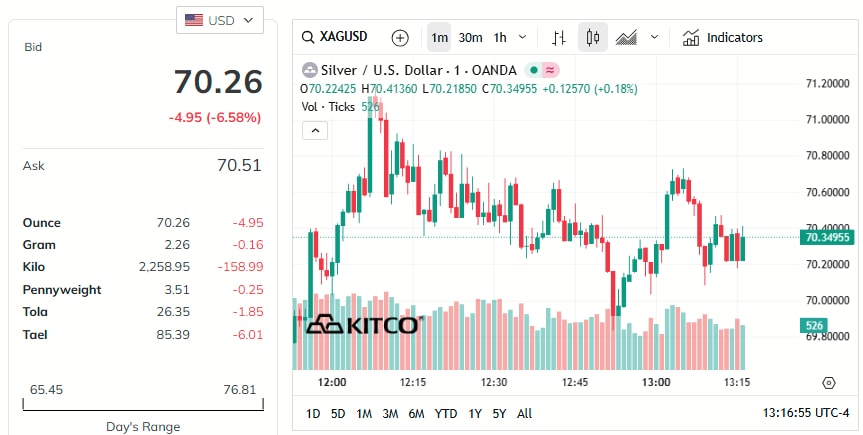Open the Indicators panel
This screenshot has height=435, width=863.
[722, 38]
